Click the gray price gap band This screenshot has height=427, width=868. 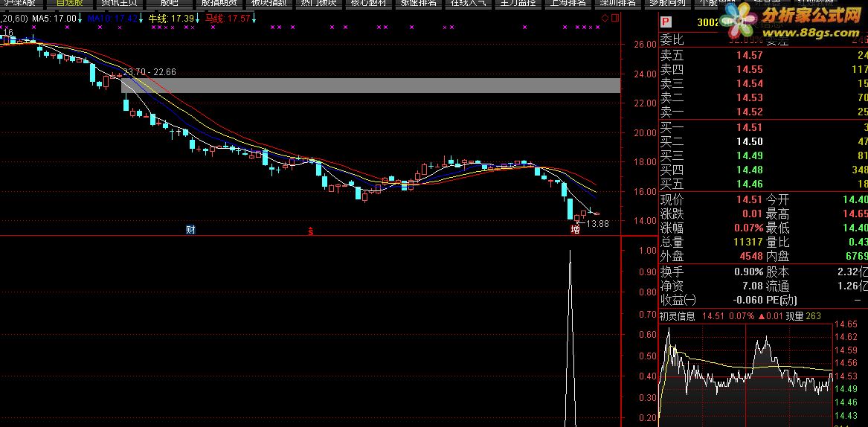(371, 86)
